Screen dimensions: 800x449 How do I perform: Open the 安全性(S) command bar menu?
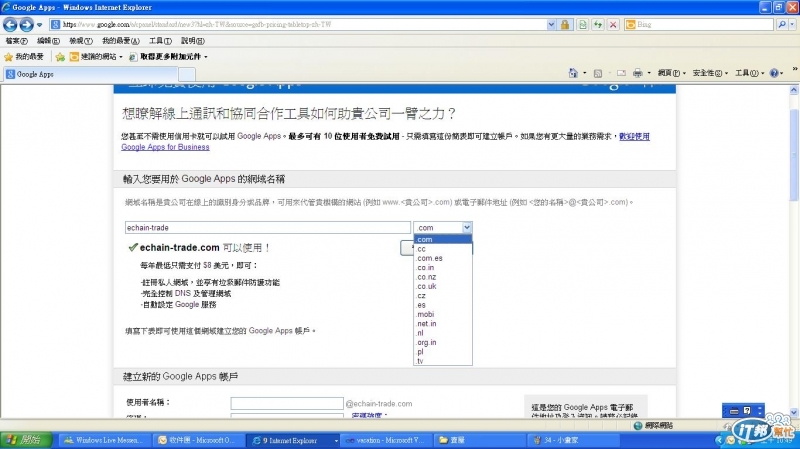tap(710, 73)
